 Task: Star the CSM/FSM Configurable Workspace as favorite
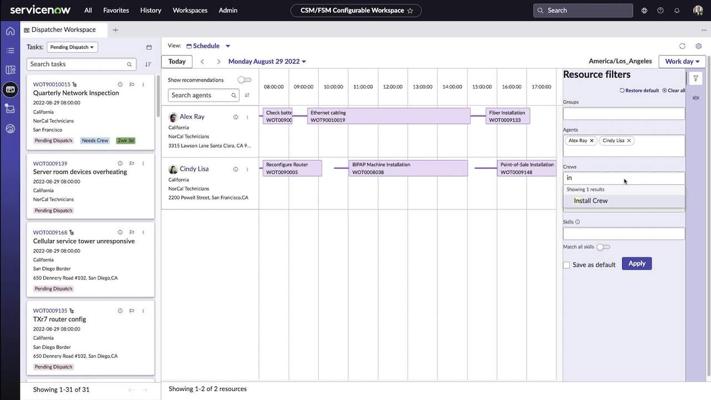(410, 10)
